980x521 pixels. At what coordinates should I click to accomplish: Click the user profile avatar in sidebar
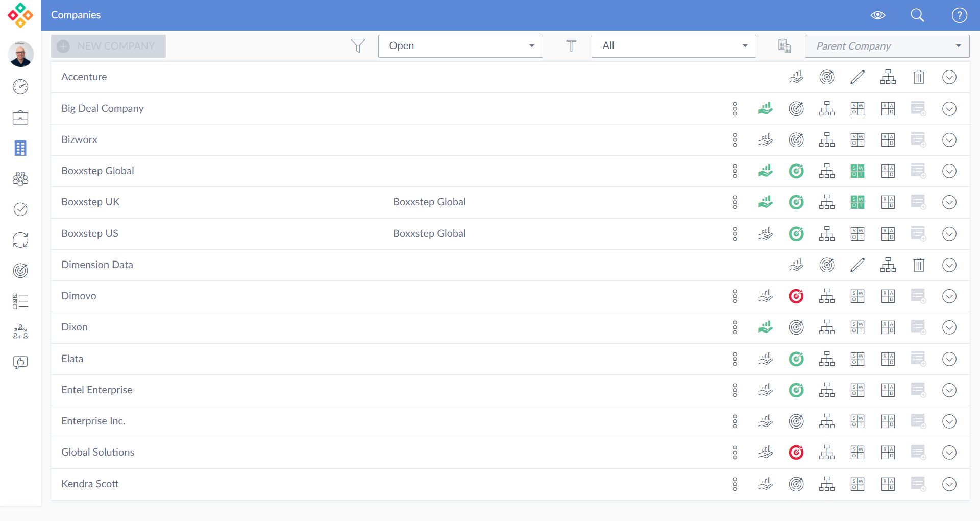coord(20,54)
